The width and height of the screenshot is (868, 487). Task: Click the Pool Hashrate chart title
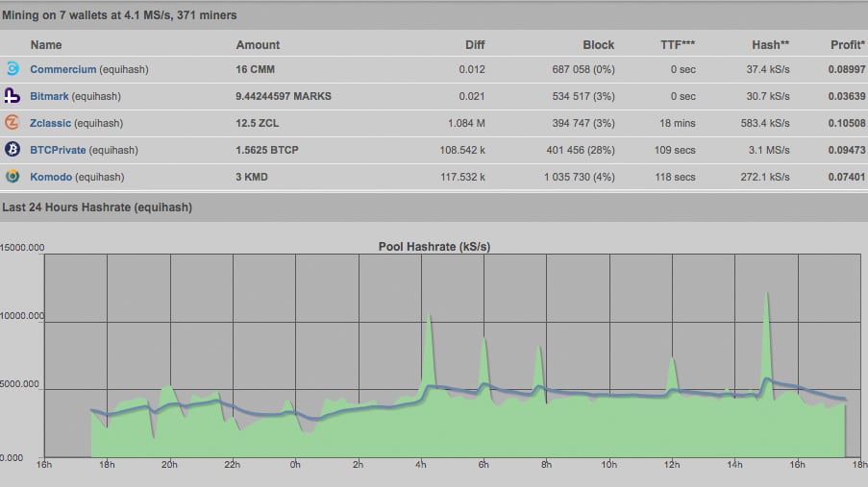pyautogui.click(x=435, y=247)
